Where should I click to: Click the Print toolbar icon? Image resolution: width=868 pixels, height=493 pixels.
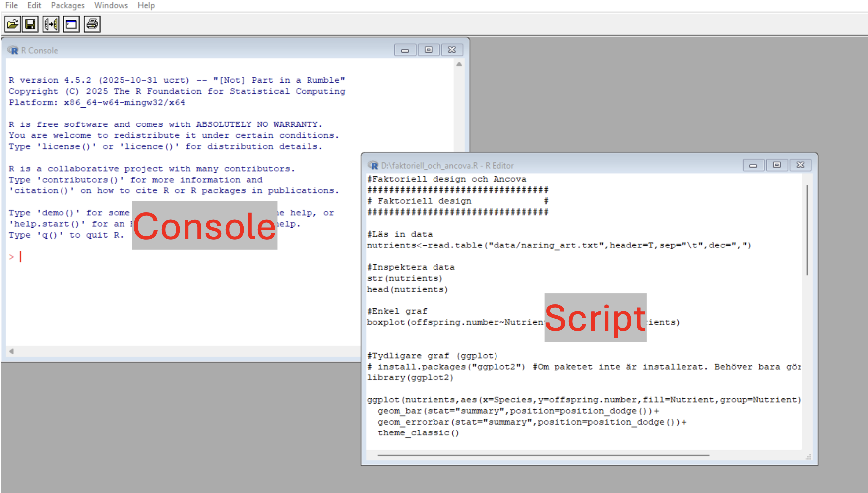coord(92,24)
